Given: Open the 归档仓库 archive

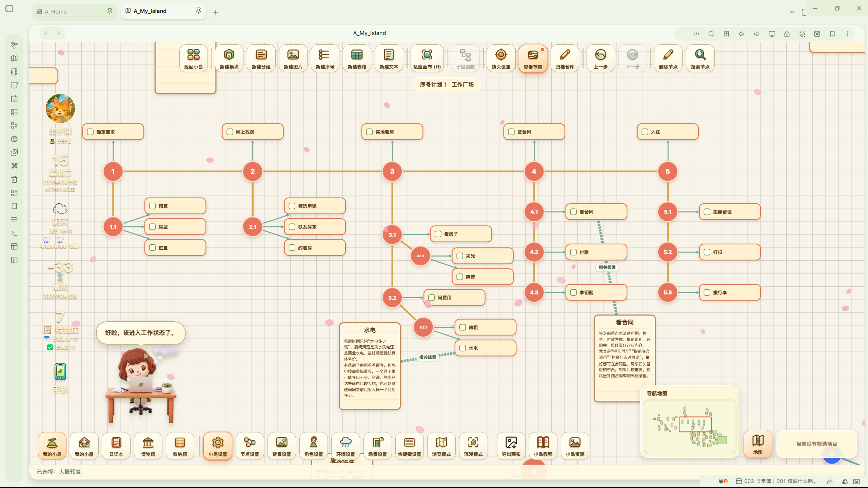Looking at the screenshot, I should 565,58.
